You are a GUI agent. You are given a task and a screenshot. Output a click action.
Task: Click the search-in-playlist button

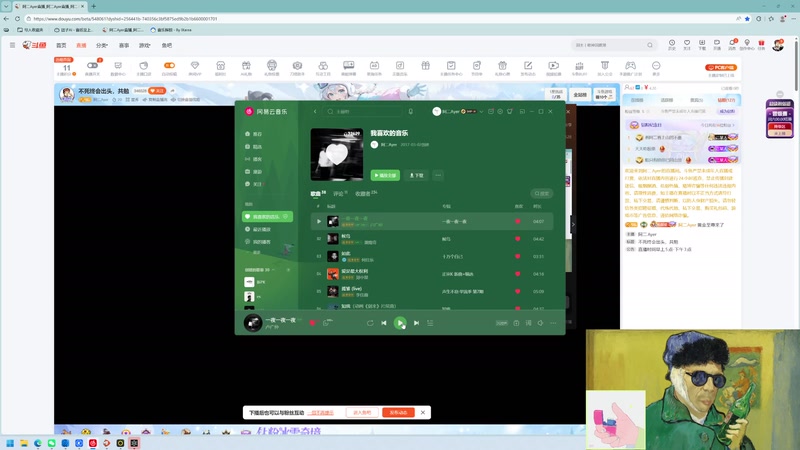pyautogui.click(x=542, y=193)
